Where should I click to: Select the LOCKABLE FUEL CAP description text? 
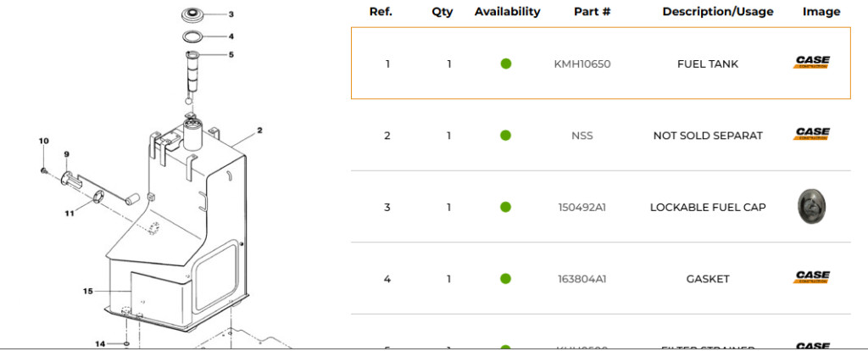click(x=708, y=207)
